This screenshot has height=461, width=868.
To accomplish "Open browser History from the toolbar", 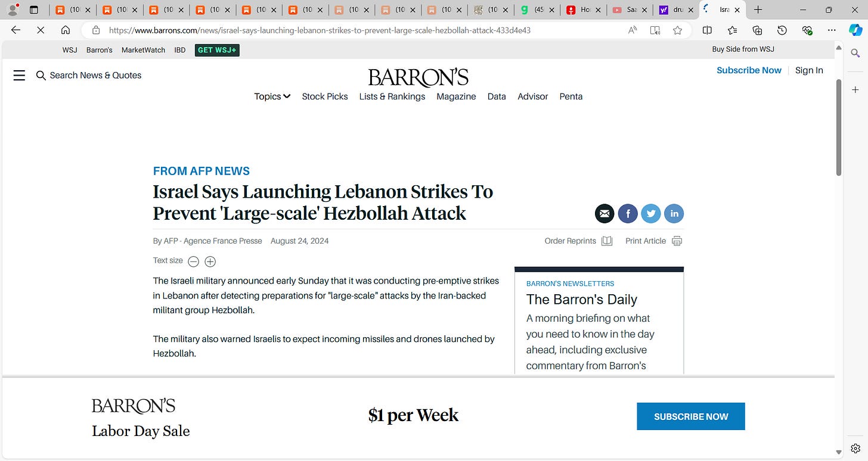I will click(x=782, y=30).
